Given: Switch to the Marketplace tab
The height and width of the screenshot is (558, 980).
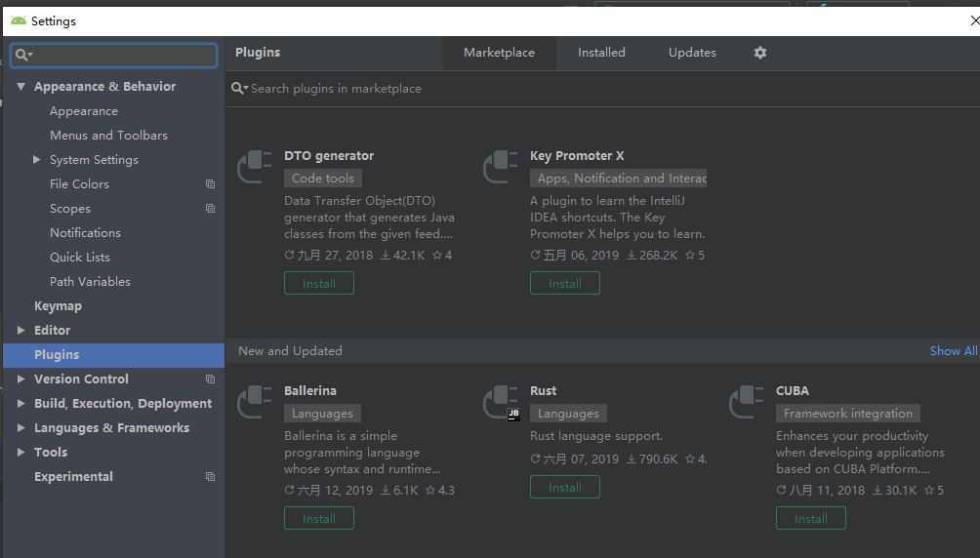Looking at the screenshot, I should coord(499,53).
